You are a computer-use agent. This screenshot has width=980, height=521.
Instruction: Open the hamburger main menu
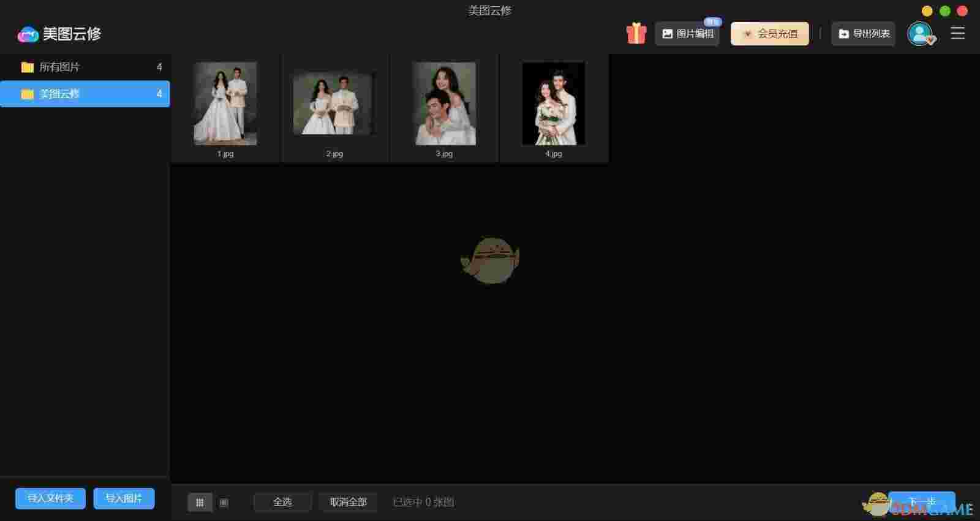tap(957, 33)
